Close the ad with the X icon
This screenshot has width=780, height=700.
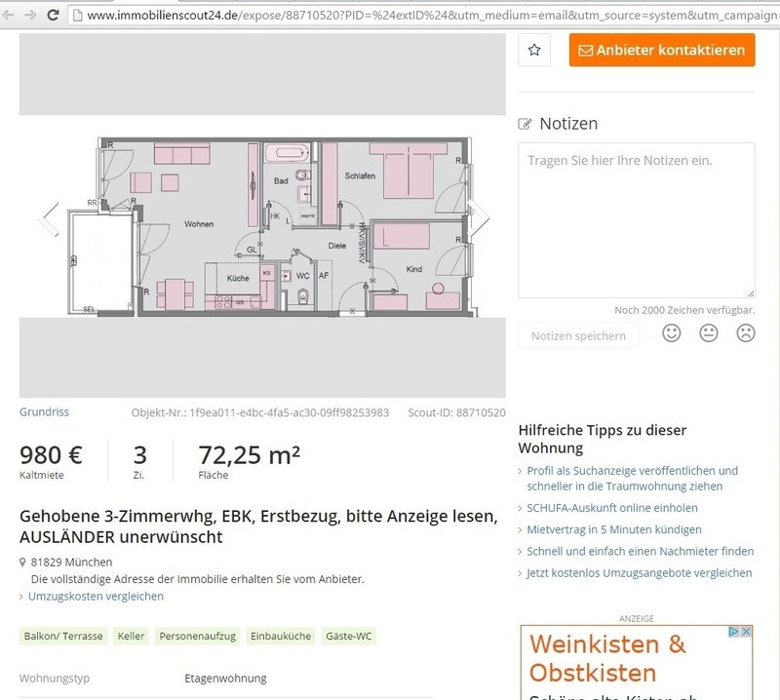click(x=746, y=632)
